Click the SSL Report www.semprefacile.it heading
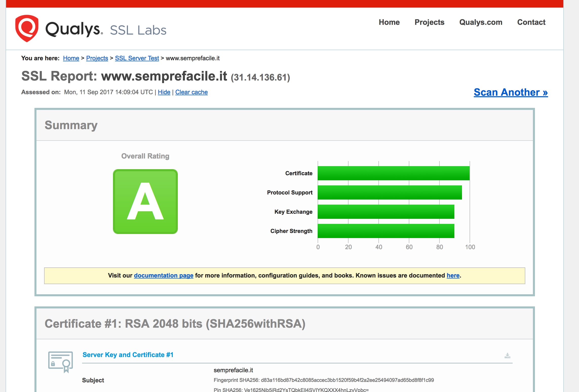Viewport: 579px width, 392px height. pyautogui.click(x=124, y=76)
